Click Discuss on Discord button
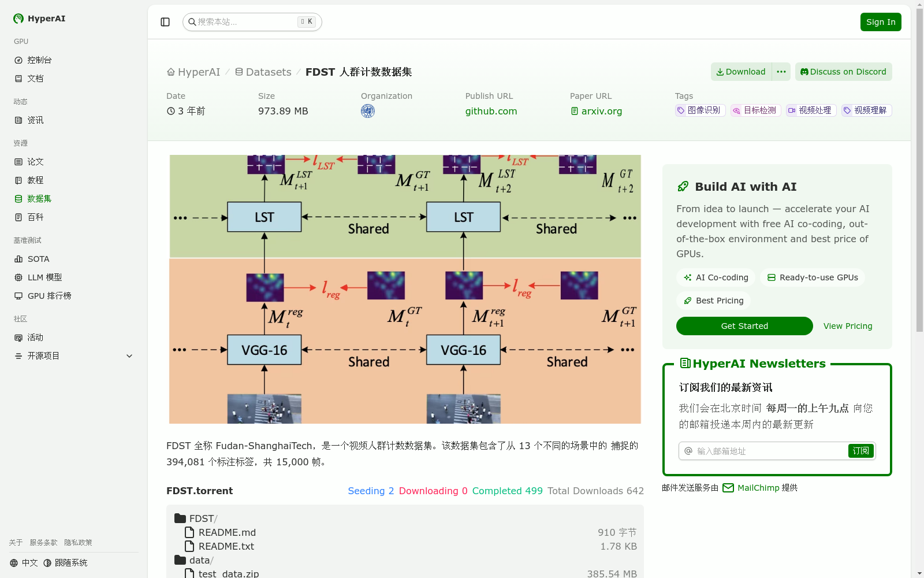Image resolution: width=924 pixels, height=578 pixels. point(843,72)
